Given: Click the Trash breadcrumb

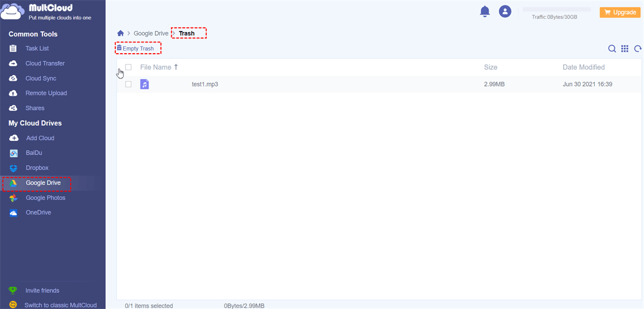Looking at the screenshot, I should coord(187,33).
